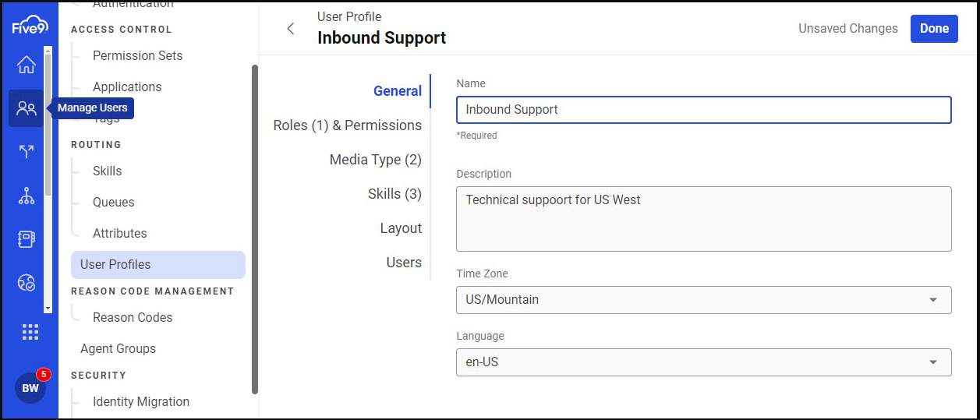The height and width of the screenshot is (420, 980).
Task: Click the ROUTING section header
Action: [96, 145]
